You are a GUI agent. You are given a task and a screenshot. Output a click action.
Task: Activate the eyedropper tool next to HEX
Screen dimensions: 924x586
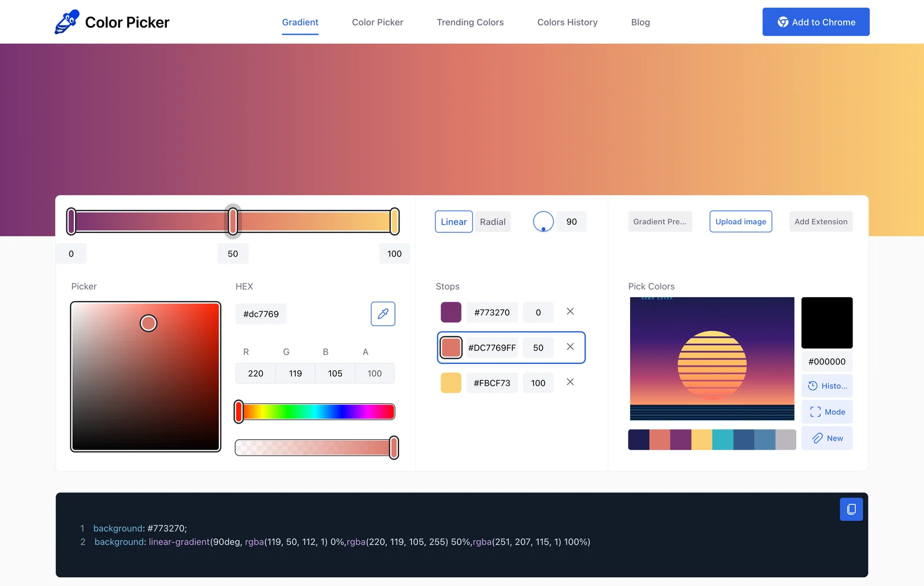click(383, 314)
